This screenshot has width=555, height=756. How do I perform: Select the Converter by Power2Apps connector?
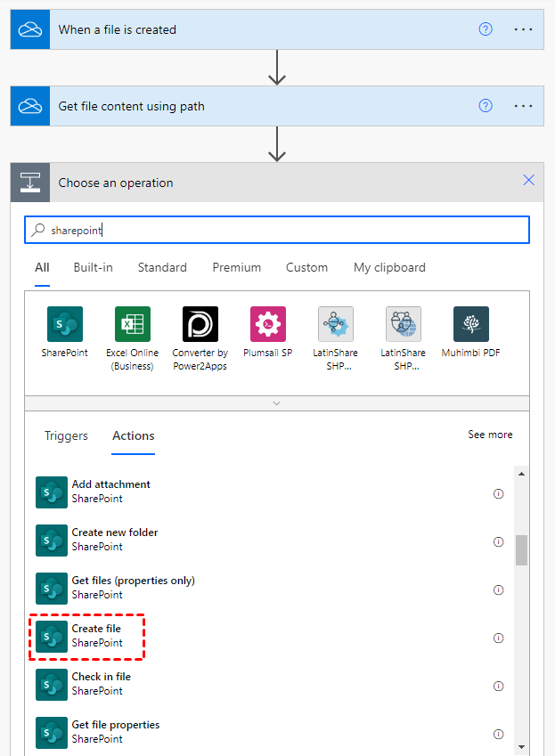click(x=200, y=338)
